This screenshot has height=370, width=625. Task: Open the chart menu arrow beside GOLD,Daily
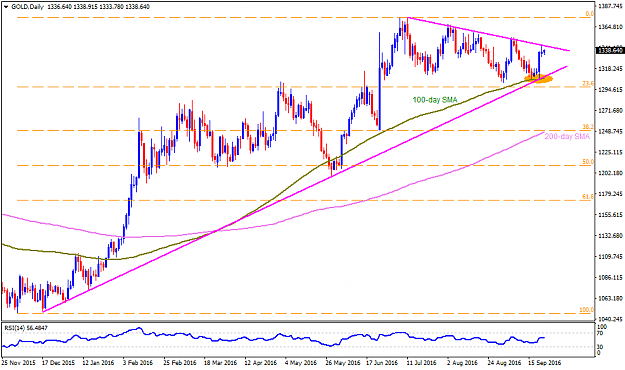[x=6, y=6]
